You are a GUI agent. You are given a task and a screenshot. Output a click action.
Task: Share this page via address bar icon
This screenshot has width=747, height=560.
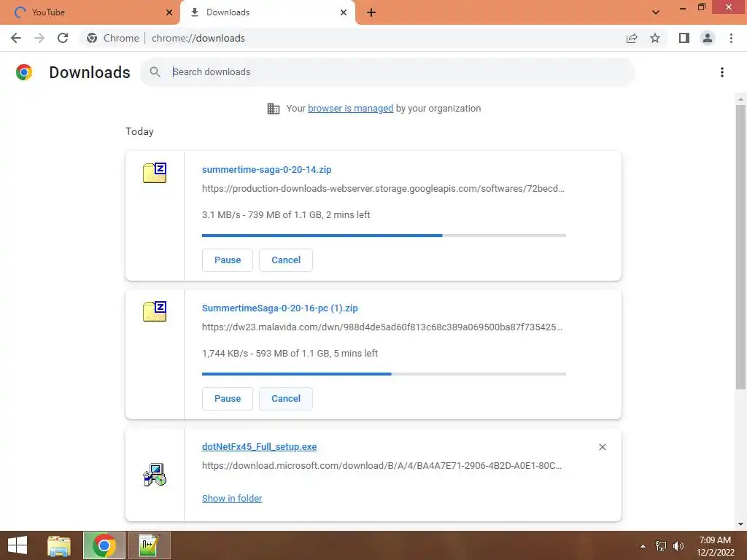[x=632, y=38]
